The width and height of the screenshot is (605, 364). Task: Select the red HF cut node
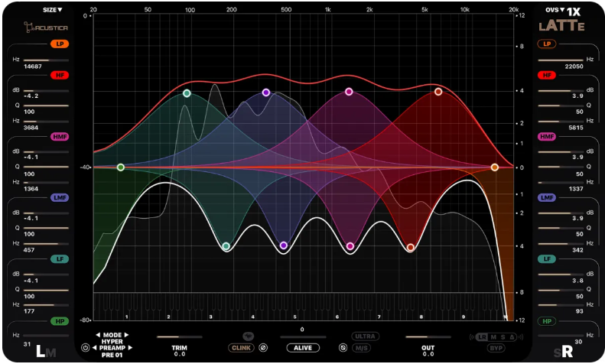tap(411, 247)
